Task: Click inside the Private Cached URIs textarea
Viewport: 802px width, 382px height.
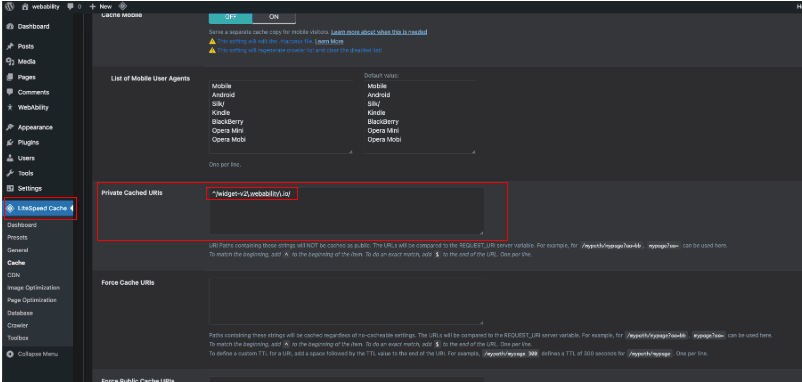Action: 346,211
